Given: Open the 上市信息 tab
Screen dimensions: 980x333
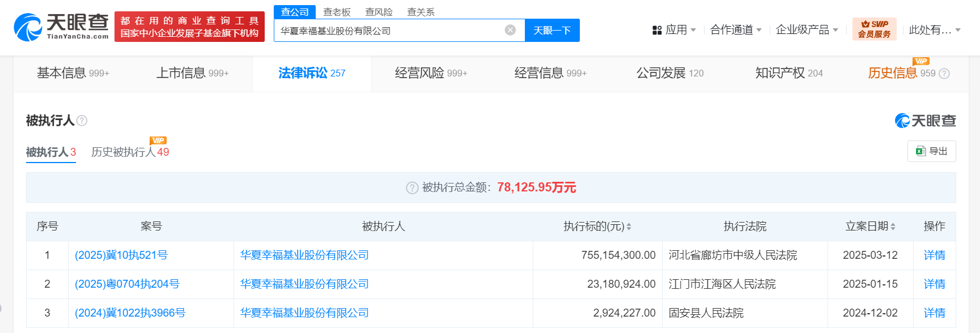Looking at the screenshot, I should [193, 73].
